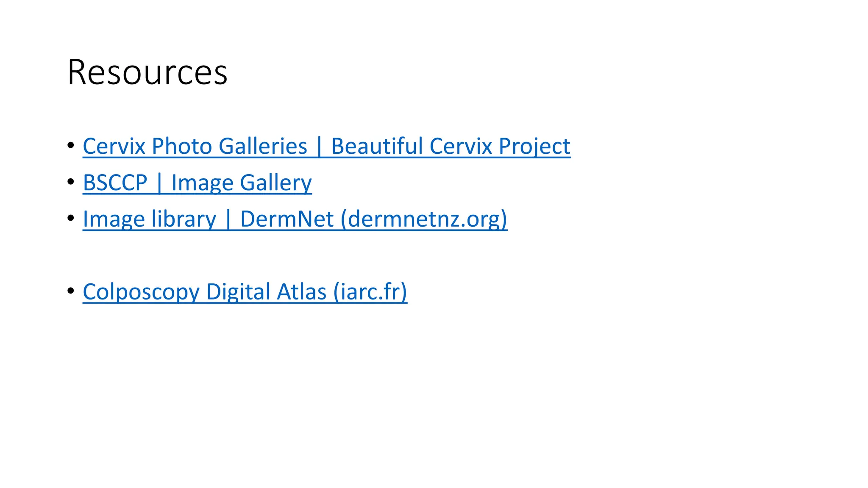Open the BSCCP Image Gallery link
This screenshot has width=868, height=488.
click(x=197, y=183)
